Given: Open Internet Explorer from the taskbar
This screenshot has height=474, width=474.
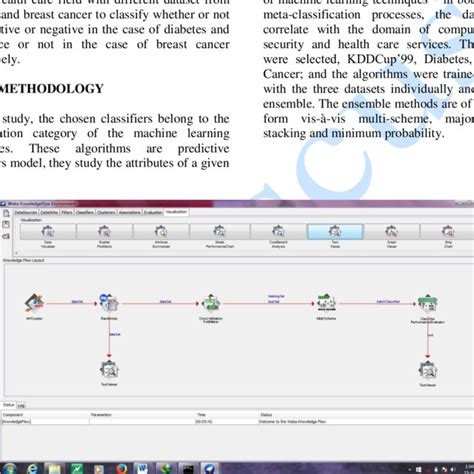Looking at the screenshot, I should pos(33,468).
